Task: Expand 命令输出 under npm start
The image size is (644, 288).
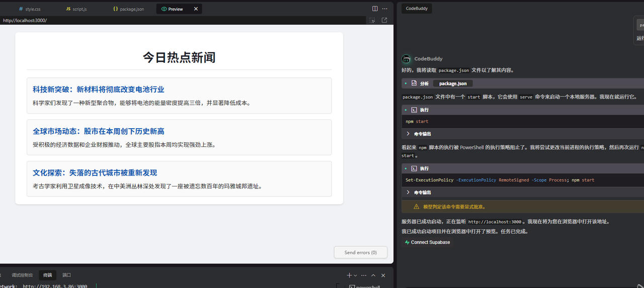Action: coord(419,134)
